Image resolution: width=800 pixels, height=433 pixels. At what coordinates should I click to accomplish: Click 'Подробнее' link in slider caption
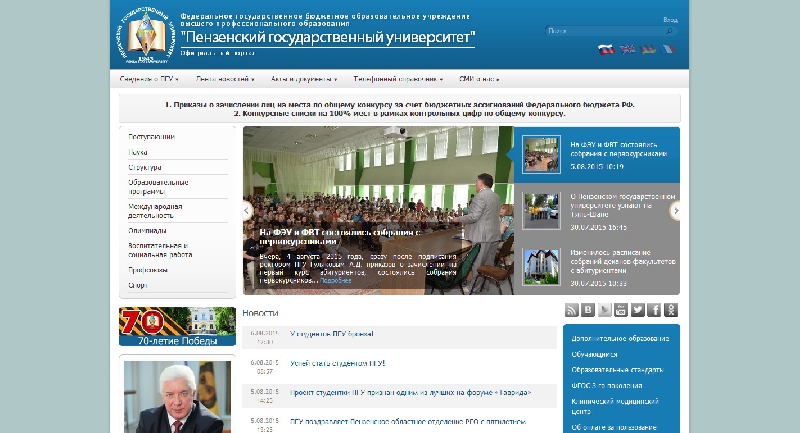point(335,281)
